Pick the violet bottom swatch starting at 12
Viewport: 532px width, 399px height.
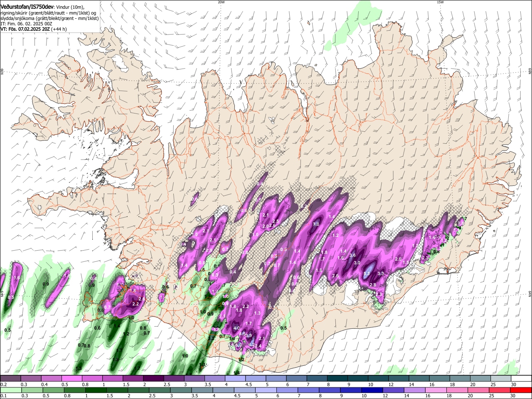pyautogui.click(x=393, y=390)
